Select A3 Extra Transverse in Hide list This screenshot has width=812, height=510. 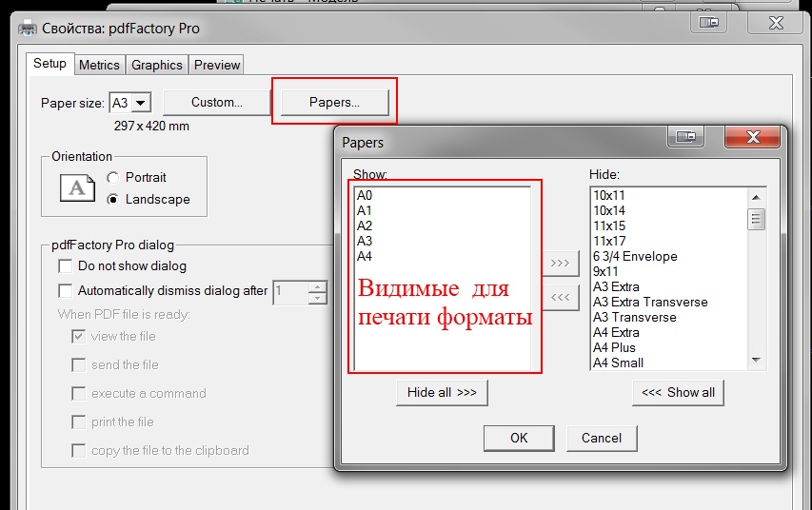tap(650, 302)
